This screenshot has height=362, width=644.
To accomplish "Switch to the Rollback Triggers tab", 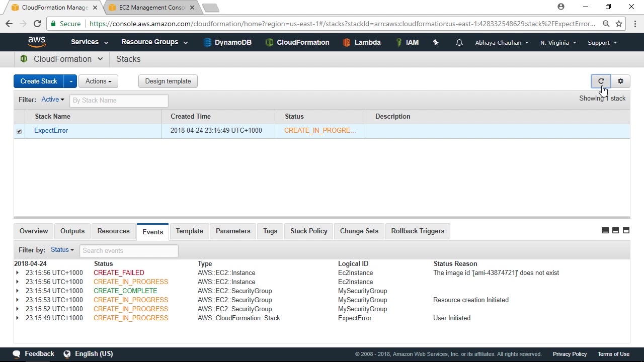I will tap(418, 231).
